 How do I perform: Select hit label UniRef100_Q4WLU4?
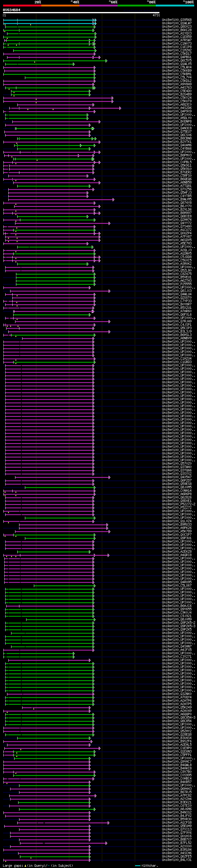(177, 294)
